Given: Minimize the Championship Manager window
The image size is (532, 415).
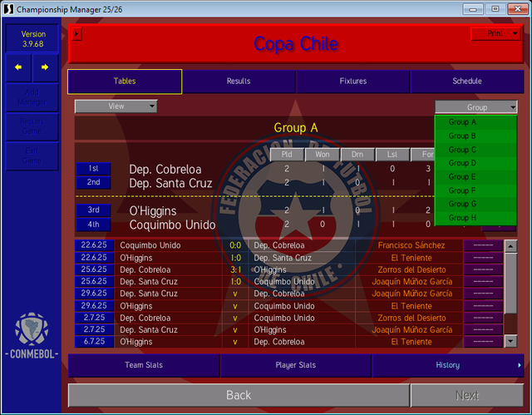Looking at the screenshot, I should pyautogui.click(x=473, y=9).
